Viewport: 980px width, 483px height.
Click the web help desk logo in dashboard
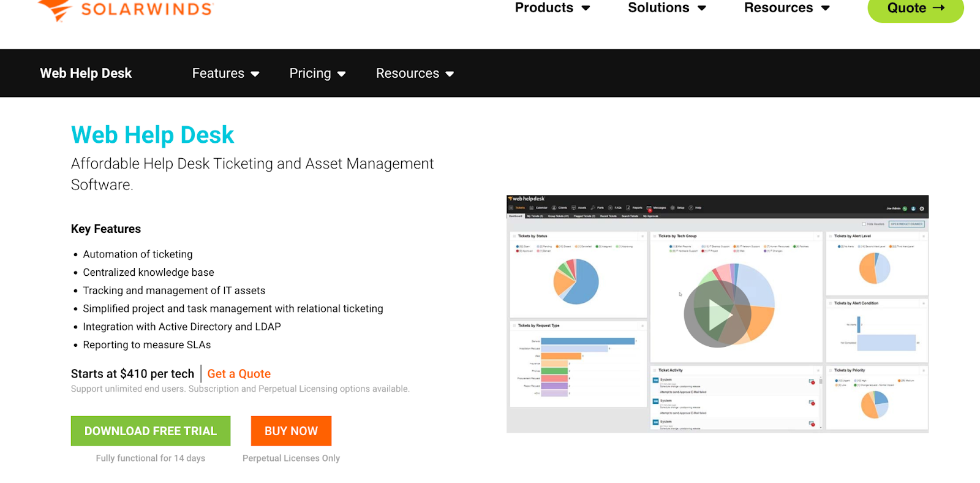tap(527, 199)
